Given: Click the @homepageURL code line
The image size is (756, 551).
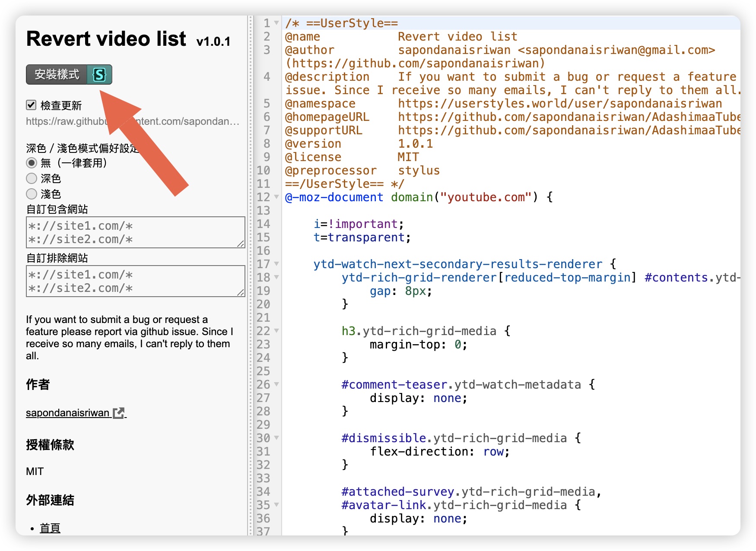Looking at the screenshot, I should pos(512,117).
